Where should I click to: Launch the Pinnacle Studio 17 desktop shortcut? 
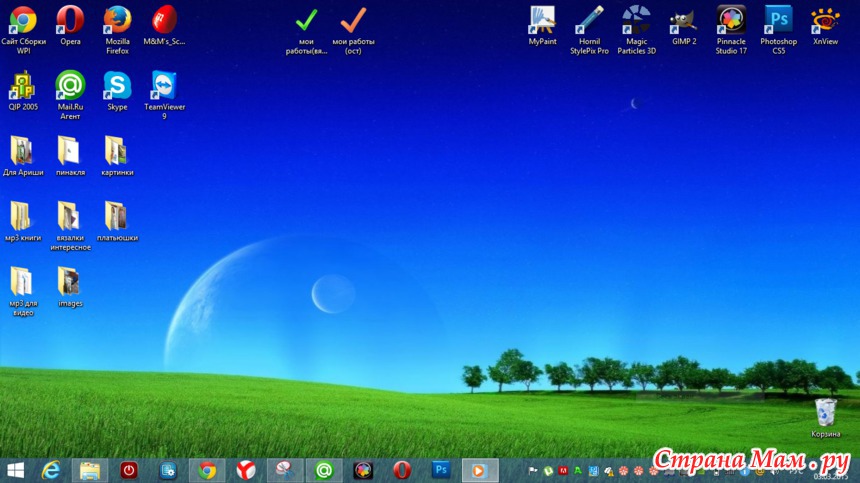[x=731, y=30]
